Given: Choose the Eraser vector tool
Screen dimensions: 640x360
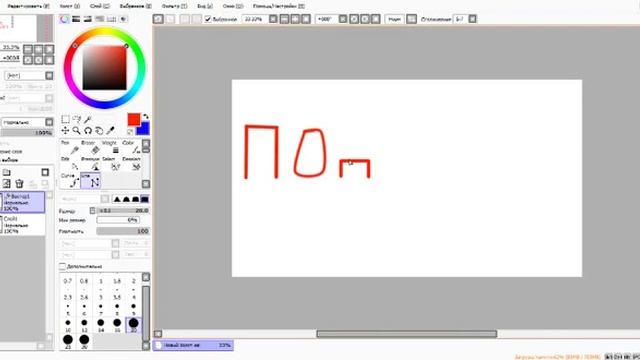Looking at the screenshot, I should coord(91,148).
